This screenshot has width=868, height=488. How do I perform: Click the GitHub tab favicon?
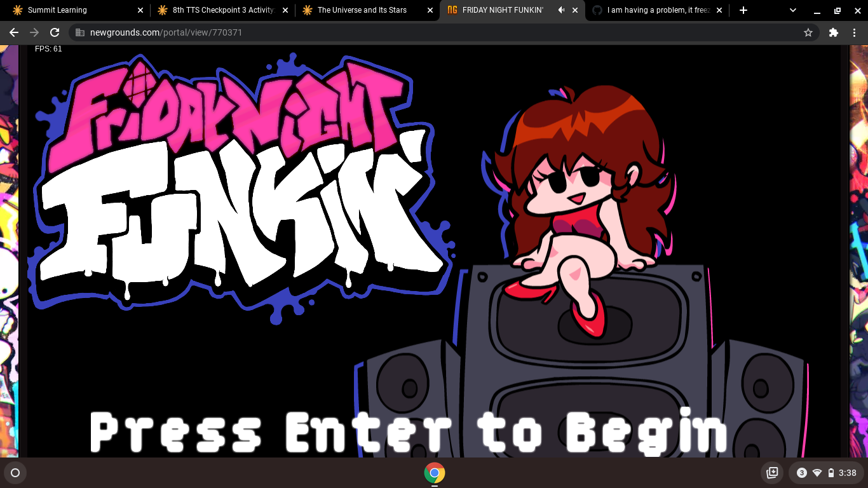597,10
